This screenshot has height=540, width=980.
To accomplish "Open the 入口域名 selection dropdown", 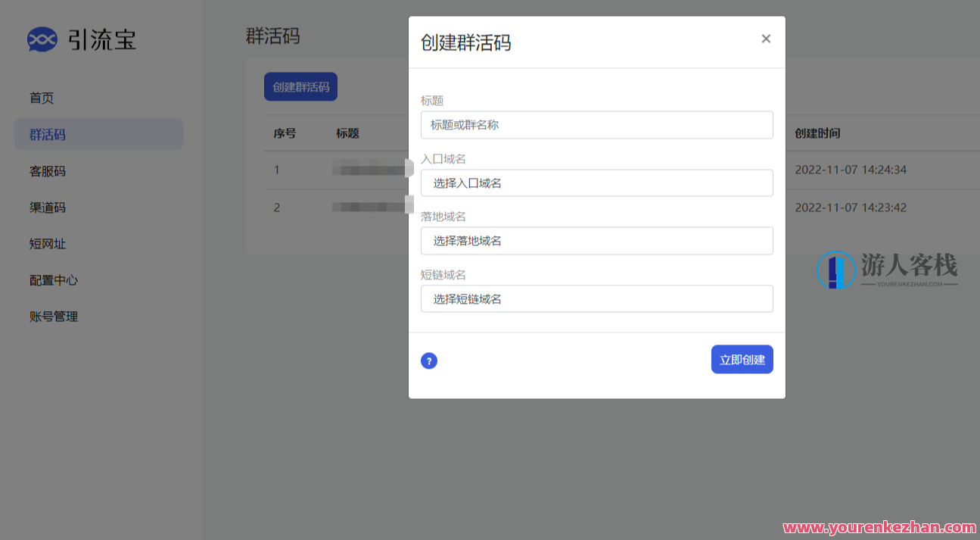I will click(x=596, y=183).
